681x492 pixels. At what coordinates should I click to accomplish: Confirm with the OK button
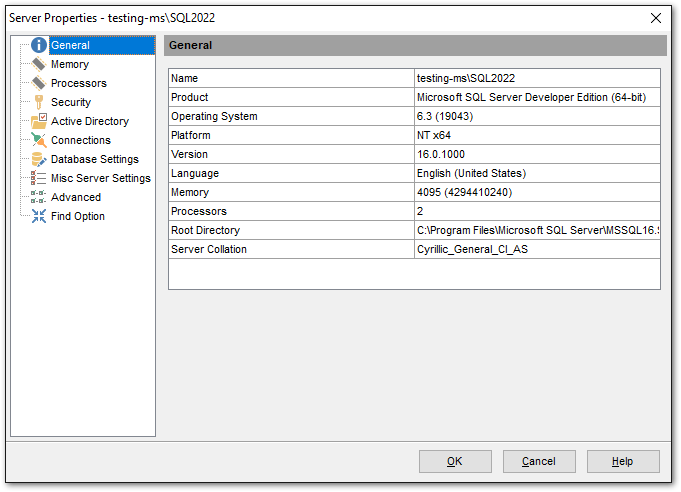pos(455,461)
